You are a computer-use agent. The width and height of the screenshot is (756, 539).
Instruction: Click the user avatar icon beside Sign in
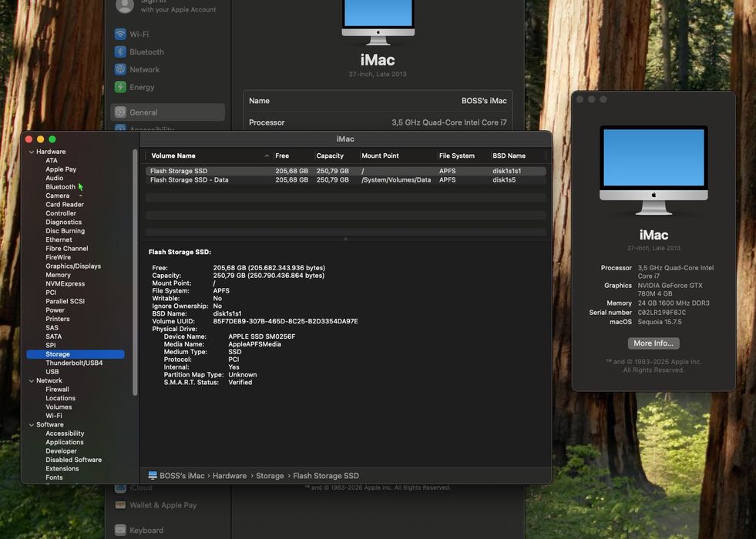pos(124,6)
